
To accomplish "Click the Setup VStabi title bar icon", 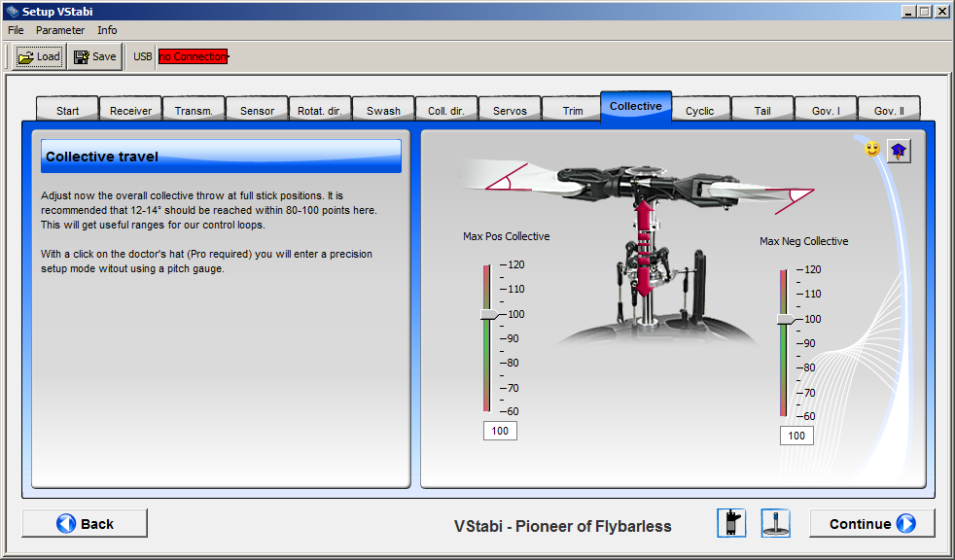I will [x=13, y=11].
